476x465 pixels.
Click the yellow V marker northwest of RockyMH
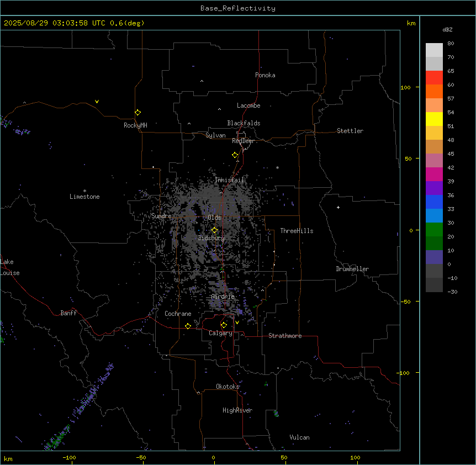pyautogui.click(x=97, y=102)
